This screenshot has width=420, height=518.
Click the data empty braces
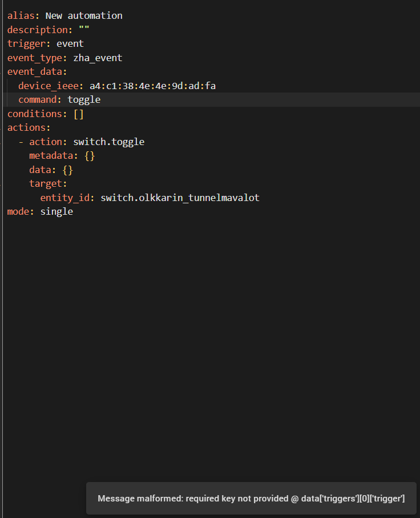pos(67,170)
